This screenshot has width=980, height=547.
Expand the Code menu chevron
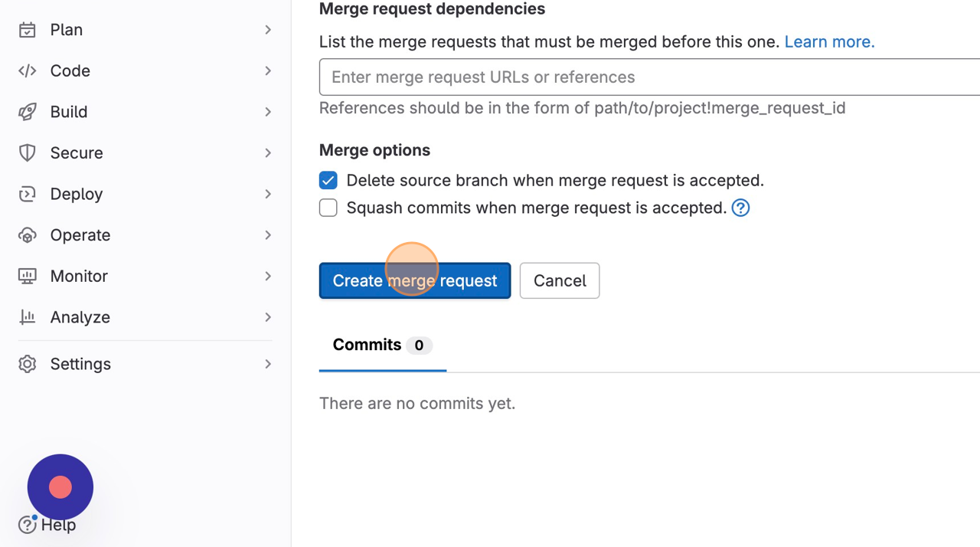point(268,70)
